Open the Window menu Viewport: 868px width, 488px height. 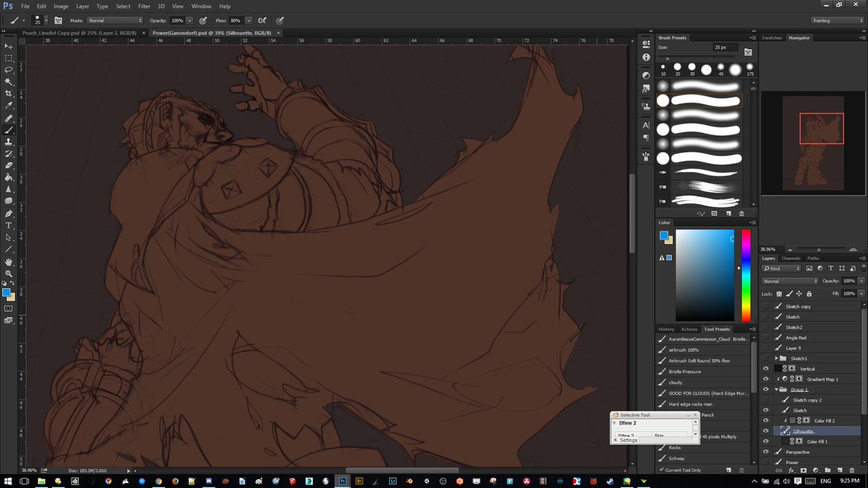click(202, 6)
